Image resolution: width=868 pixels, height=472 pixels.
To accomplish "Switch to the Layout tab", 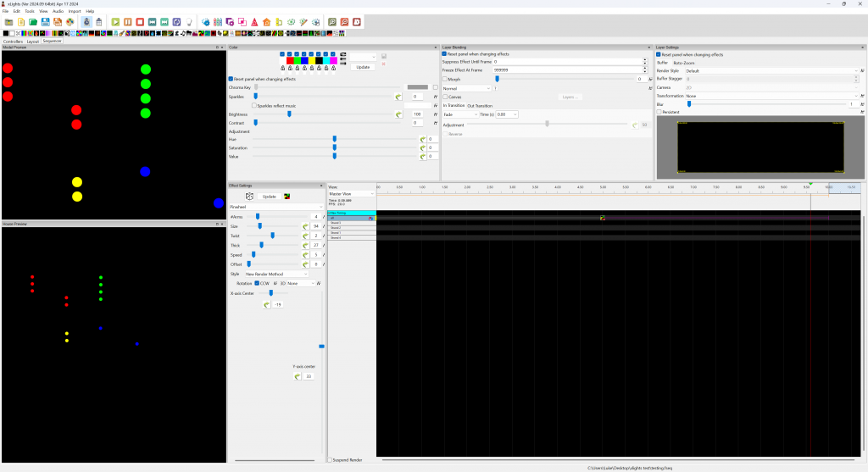I will click(x=32, y=41).
